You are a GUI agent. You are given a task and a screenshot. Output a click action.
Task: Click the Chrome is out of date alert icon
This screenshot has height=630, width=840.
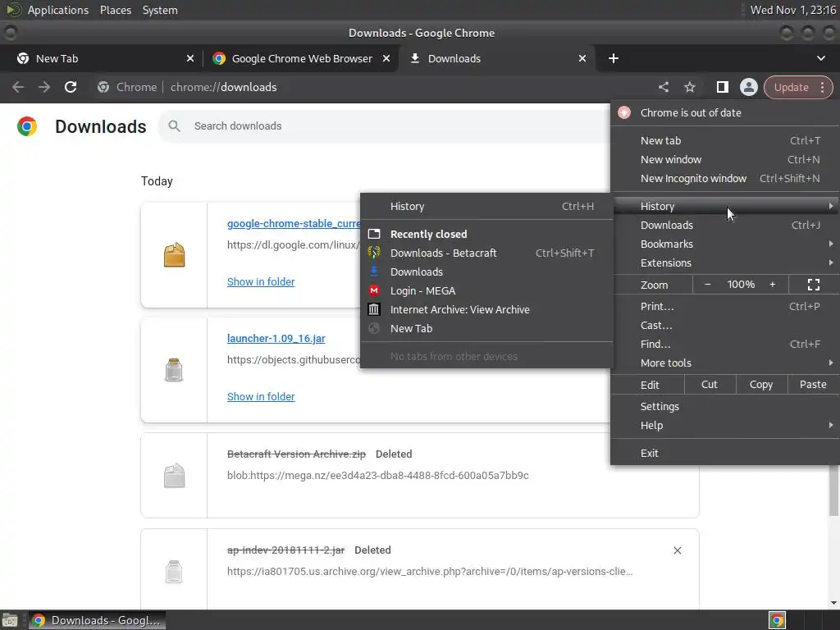(624, 112)
